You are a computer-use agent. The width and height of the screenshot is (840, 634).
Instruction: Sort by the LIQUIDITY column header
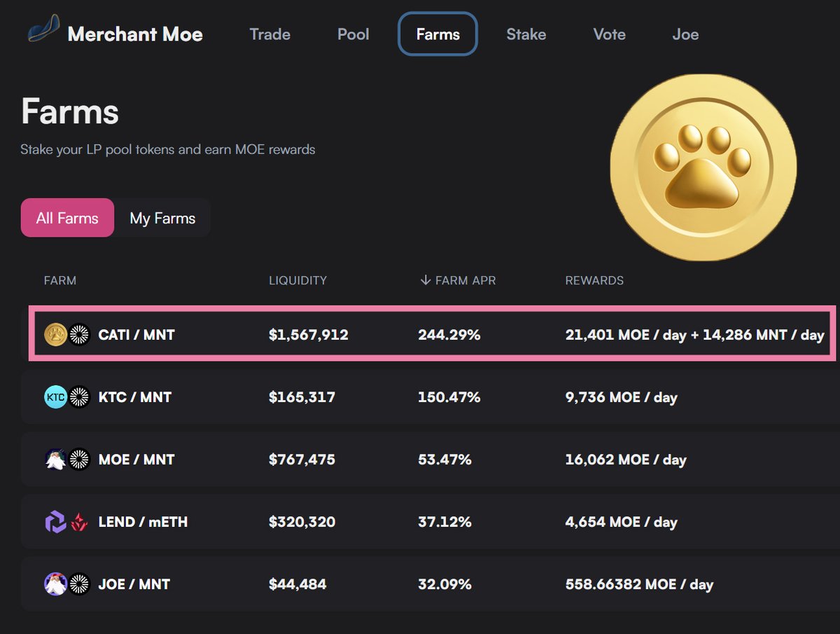(x=297, y=280)
